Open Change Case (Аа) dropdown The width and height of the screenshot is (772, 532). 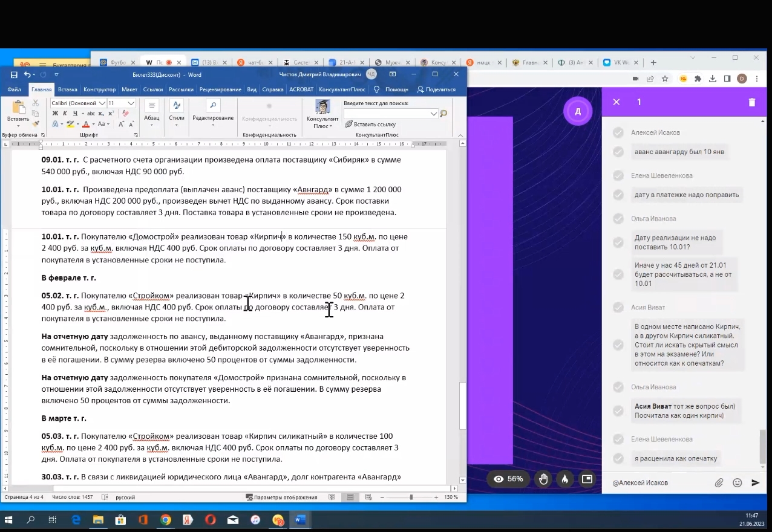(102, 124)
